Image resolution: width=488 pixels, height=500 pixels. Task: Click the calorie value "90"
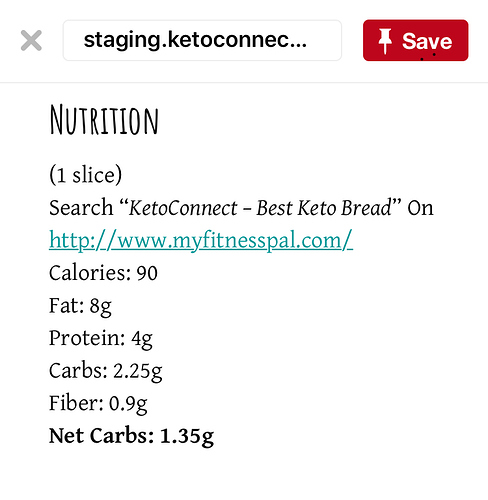[x=147, y=273]
